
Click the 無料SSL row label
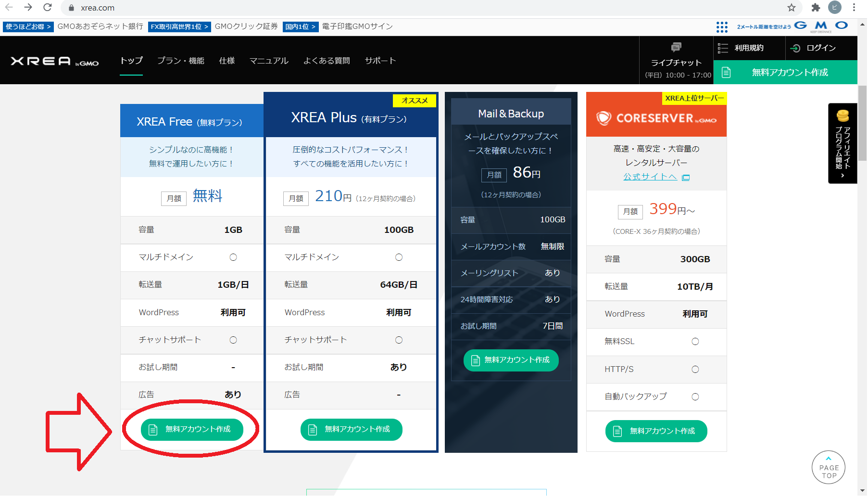point(619,341)
